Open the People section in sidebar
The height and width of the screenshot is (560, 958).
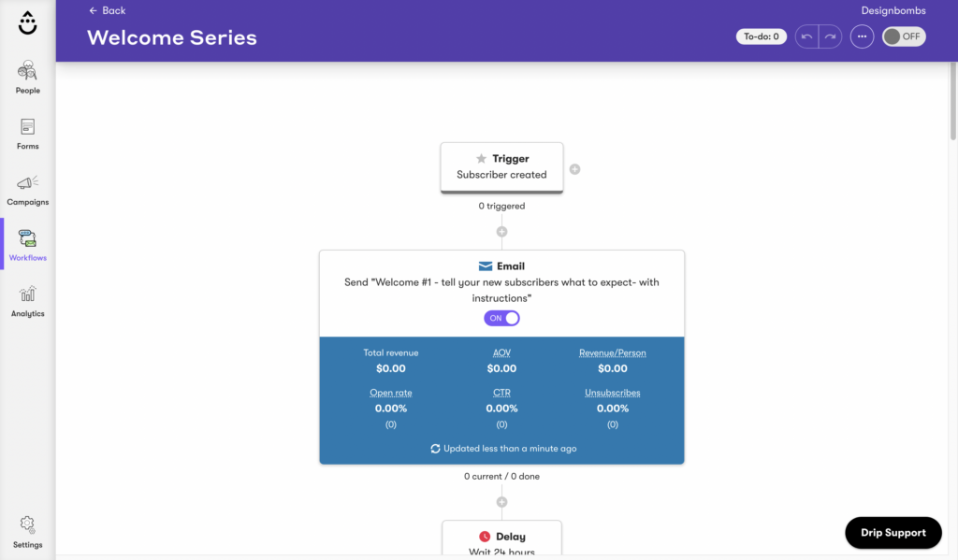coord(27,78)
